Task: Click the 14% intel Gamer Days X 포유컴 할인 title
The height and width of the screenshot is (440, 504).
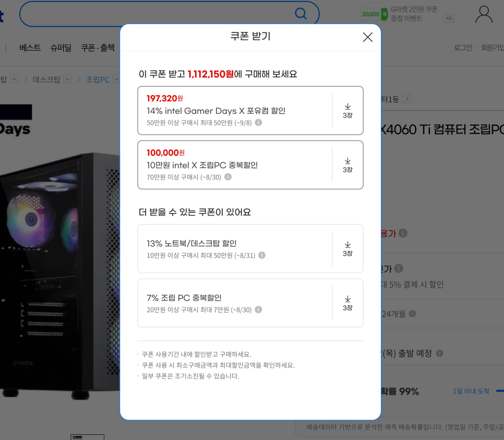Action: click(x=216, y=111)
